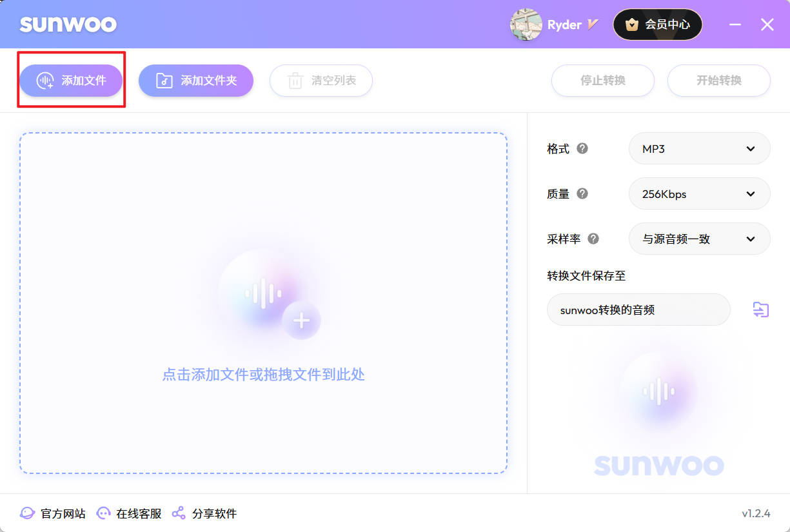Open the 官方网站 link
790x532 pixels.
point(53,513)
